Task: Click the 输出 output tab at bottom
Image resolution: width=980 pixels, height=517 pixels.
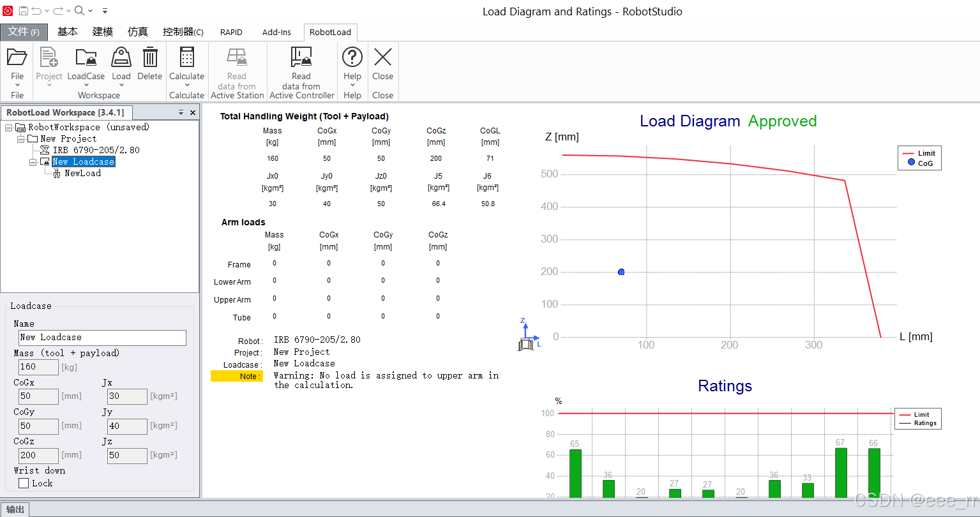Action: pyautogui.click(x=15, y=509)
